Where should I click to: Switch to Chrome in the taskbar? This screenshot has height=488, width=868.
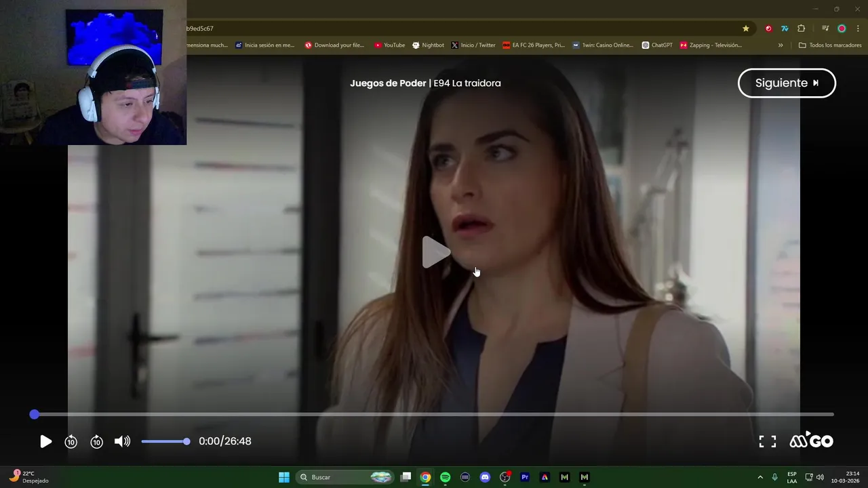(x=425, y=477)
